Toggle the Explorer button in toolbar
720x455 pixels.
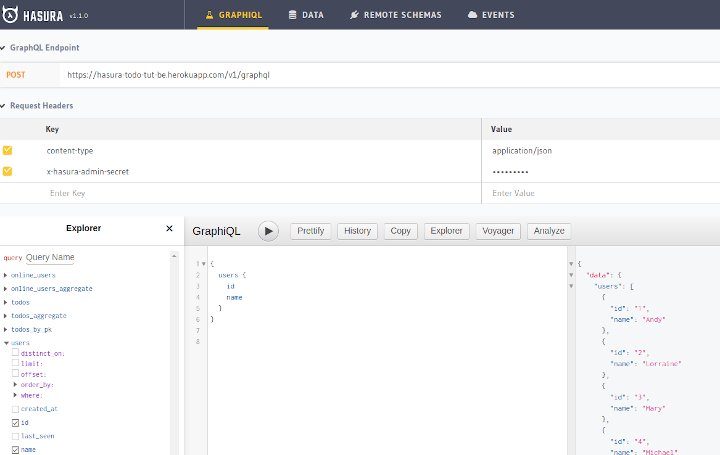(x=446, y=231)
